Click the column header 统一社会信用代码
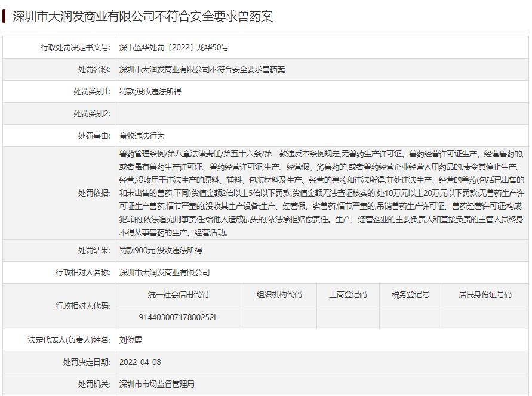The width and height of the screenshot is (532, 396). (179, 294)
